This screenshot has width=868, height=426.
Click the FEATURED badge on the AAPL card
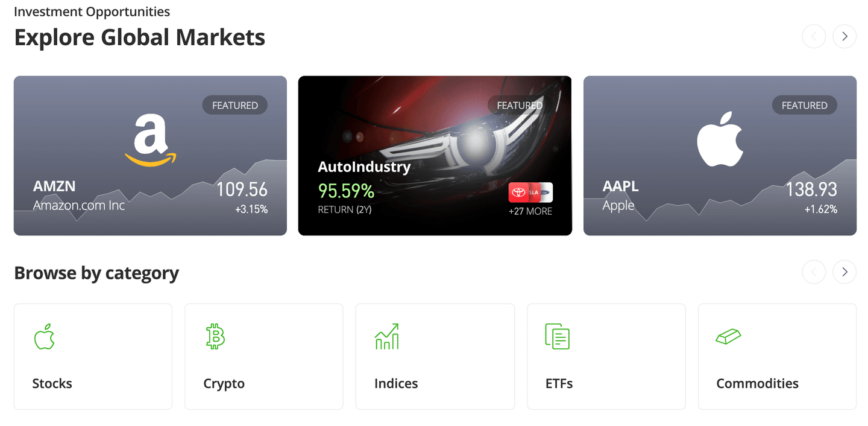(804, 104)
